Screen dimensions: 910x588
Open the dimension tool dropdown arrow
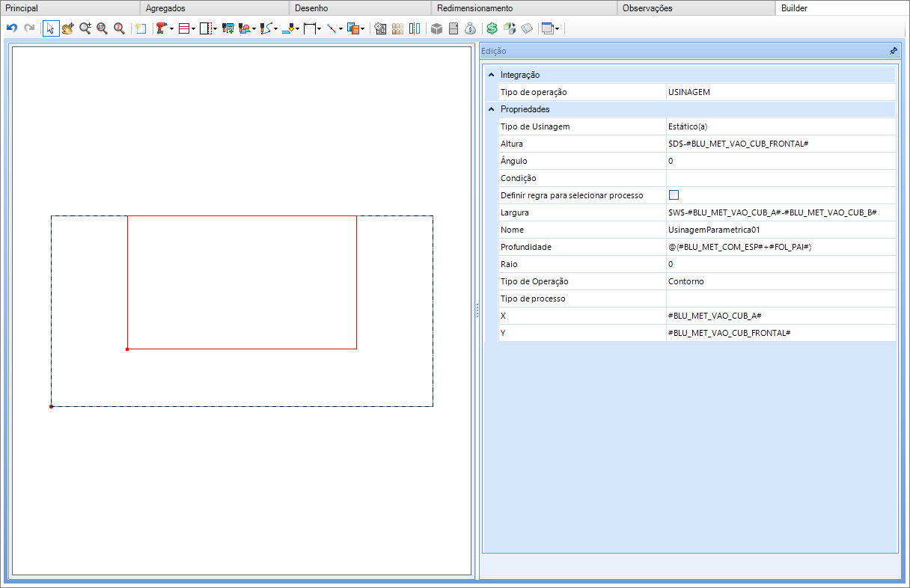320,29
